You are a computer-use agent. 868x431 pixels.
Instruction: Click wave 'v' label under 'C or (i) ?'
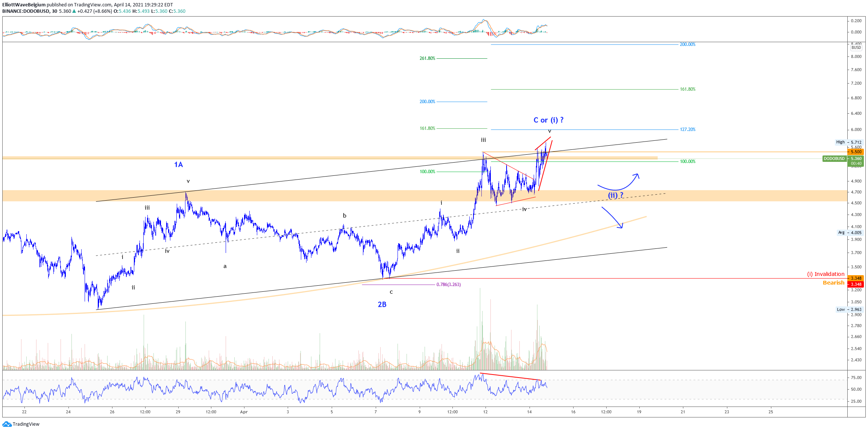tap(549, 131)
